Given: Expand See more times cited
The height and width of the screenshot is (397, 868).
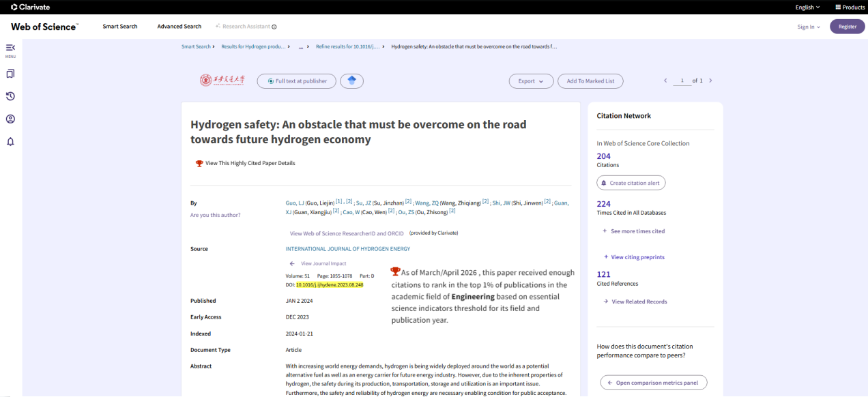Looking at the screenshot, I should pyautogui.click(x=634, y=231).
